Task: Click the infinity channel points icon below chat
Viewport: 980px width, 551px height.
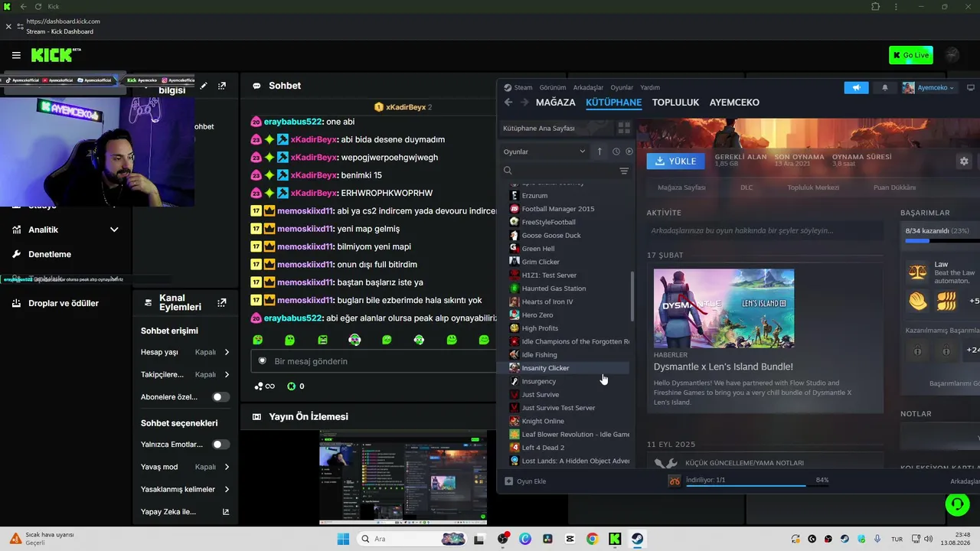Action: (x=264, y=386)
